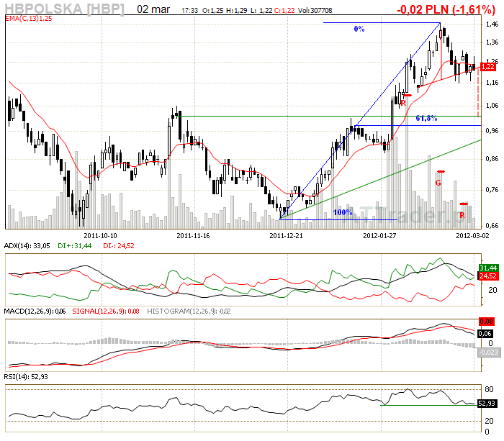Click the 'SIGNAL(12,26,9): 0,08' label

click(x=106, y=312)
